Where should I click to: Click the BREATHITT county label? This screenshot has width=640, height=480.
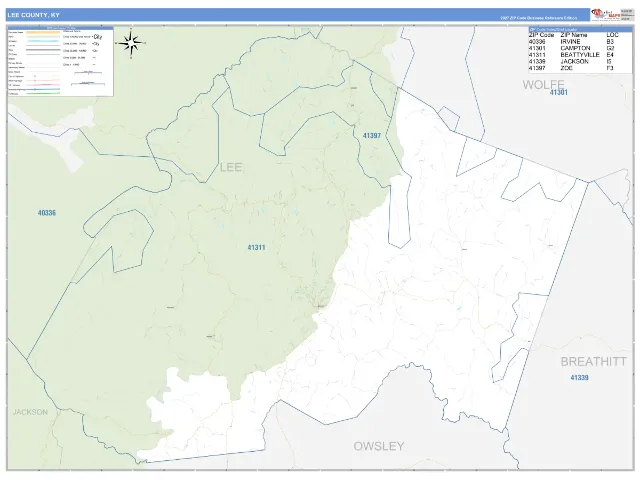tap(593, 362)
